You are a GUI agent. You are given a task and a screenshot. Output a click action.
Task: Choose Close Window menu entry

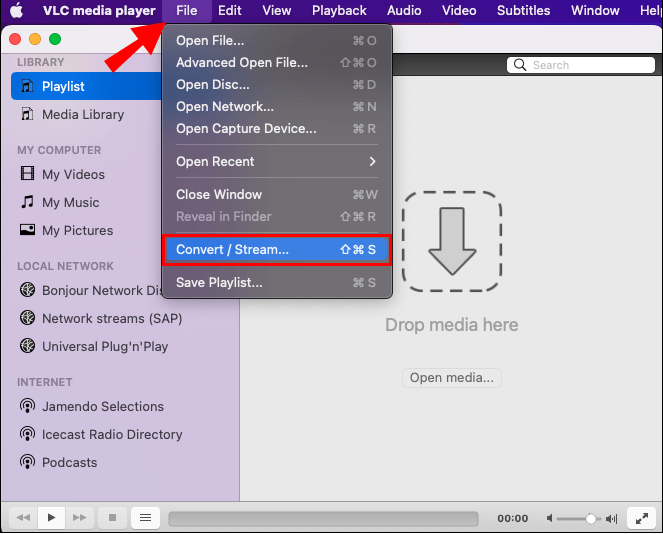[x=277, y=194]
